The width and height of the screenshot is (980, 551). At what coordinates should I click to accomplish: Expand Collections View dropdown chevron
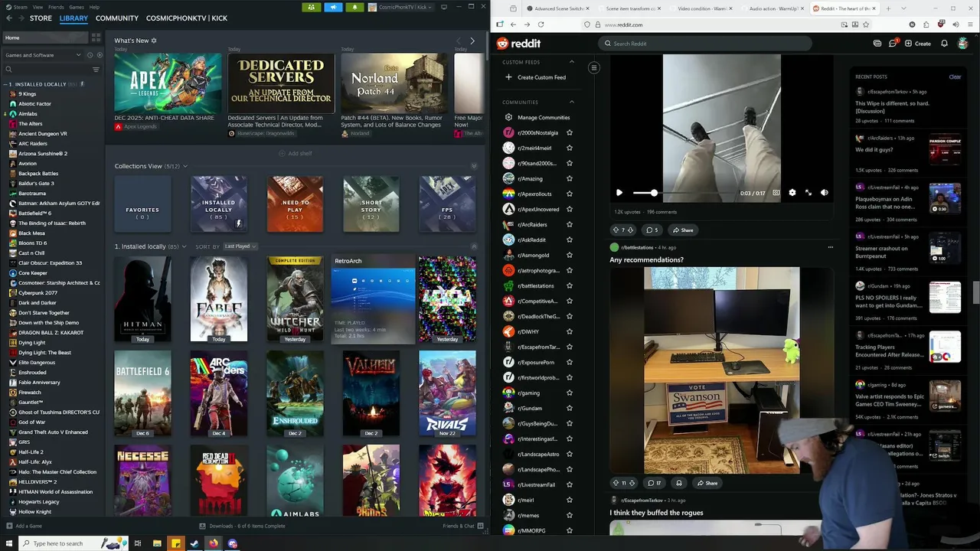[185, 166]
